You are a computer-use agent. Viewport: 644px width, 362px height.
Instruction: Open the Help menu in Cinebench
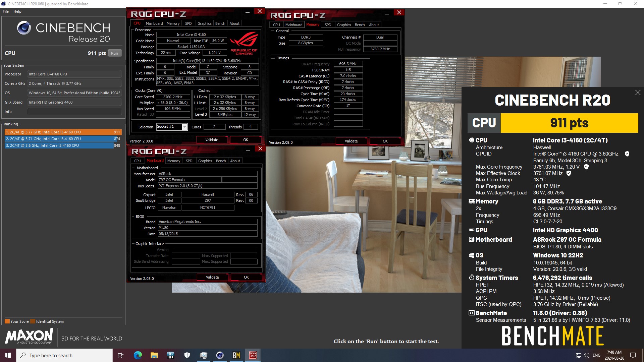17,11
